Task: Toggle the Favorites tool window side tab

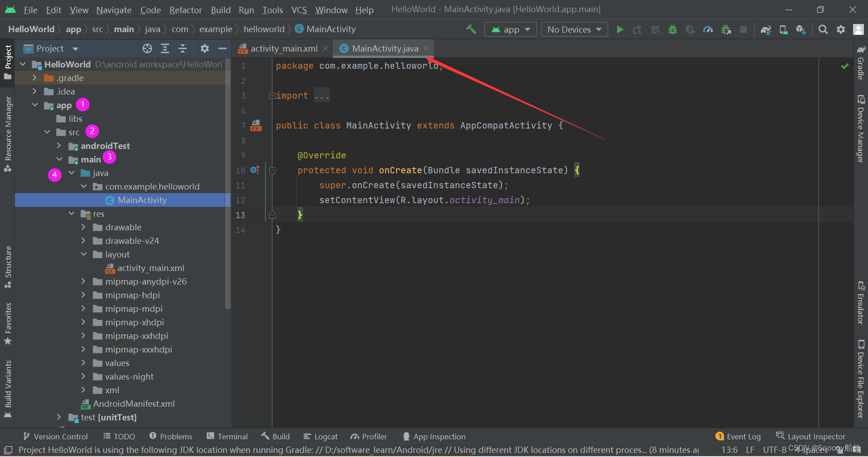Action: point(8,323)
